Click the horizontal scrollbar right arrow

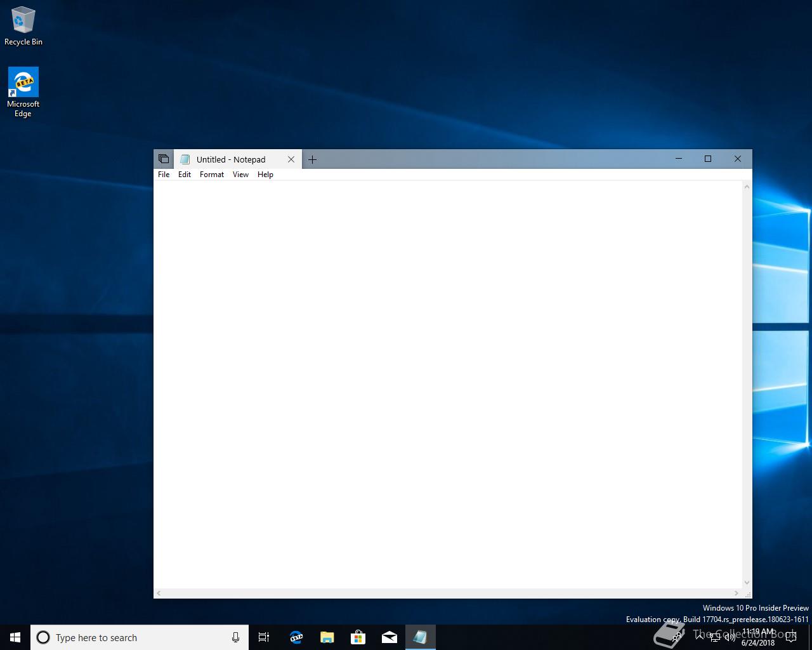pos(737,594)
